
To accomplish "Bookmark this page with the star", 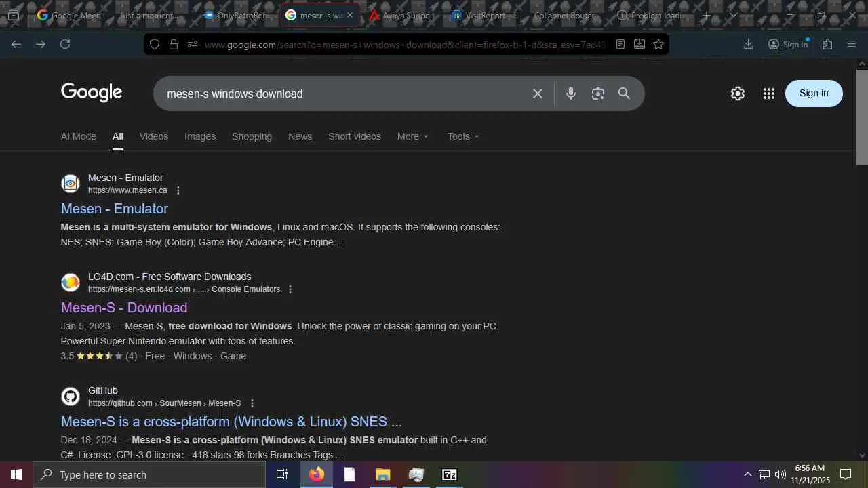I will pos(658,44).
